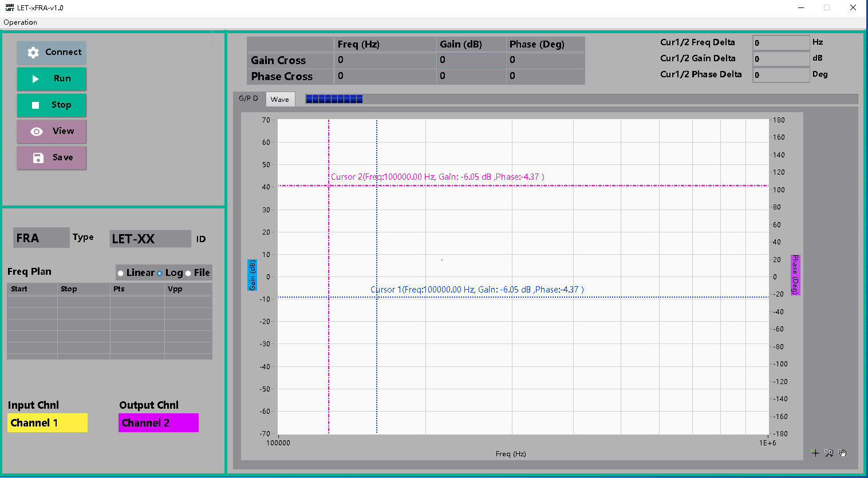Click the floppy disk icon on Save
The height and width of the screenshot is (478, 868).
(38, 158)
